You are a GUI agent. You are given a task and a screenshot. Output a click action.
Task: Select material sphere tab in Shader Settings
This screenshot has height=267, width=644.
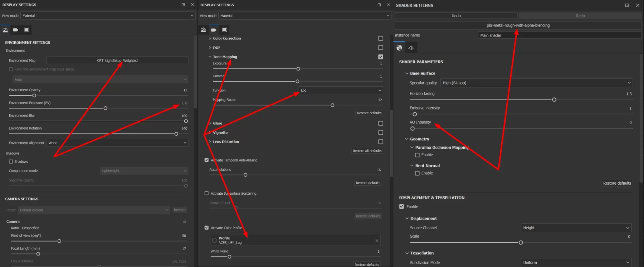(x=399, y=48)
